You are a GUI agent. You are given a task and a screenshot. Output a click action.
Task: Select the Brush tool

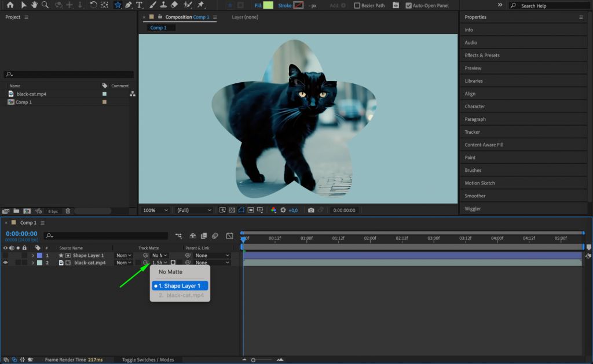click(x=152, y=5)
